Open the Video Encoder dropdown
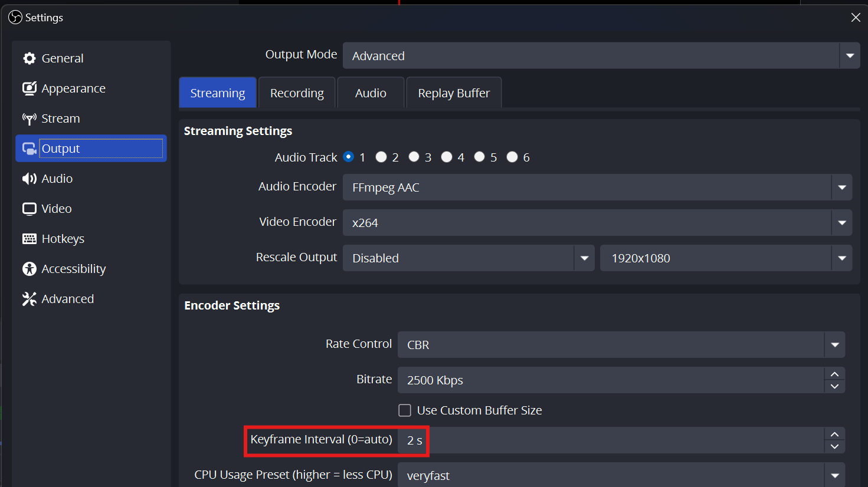This screenshot has width=868, height=487. (x=842, y=222)
